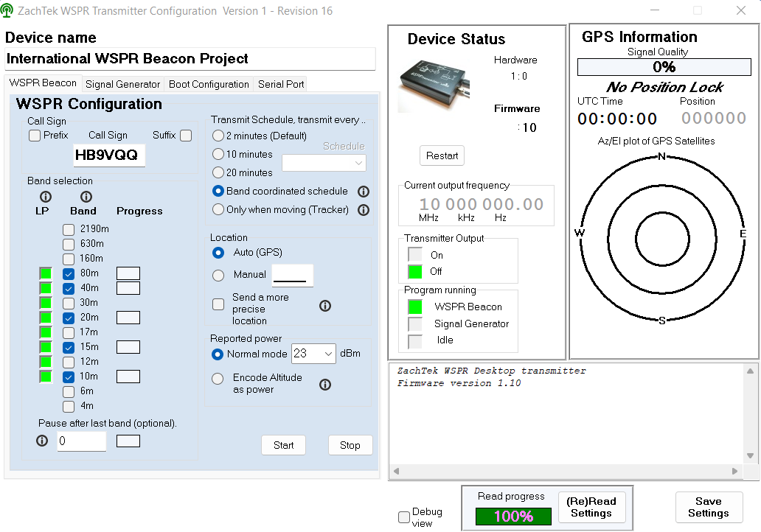Click the info icon above LP column
Viewport: 761px width, 532px height.
[x=45, y=197]
